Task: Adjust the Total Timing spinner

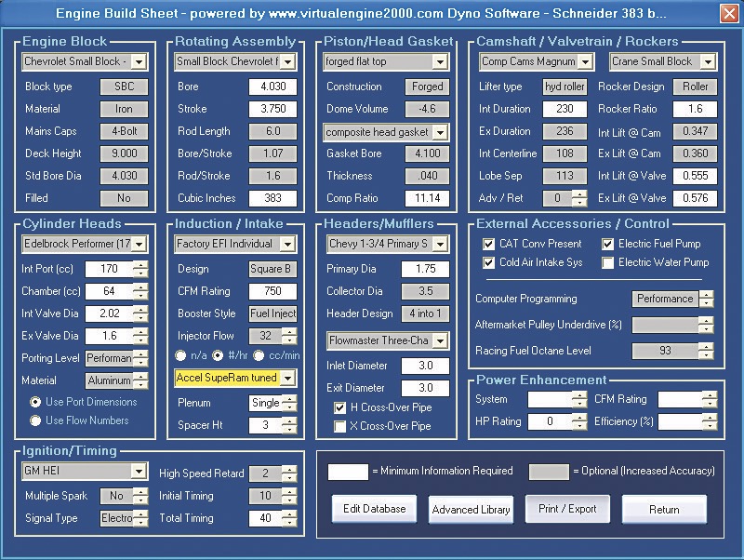Action: pos(289,518)
